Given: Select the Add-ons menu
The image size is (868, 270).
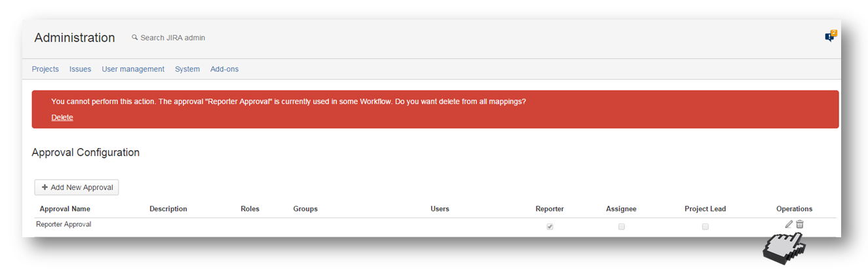Looking at the screenshot, I should pos(225,69).
